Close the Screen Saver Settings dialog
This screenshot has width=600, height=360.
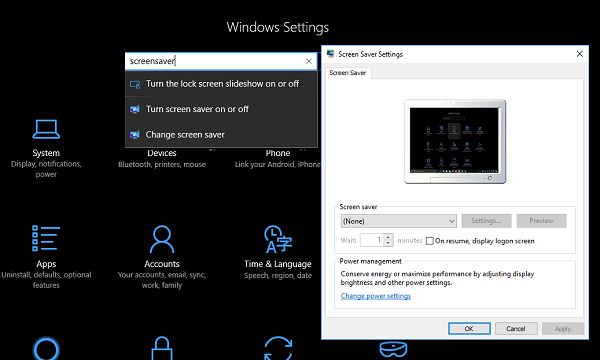coord(580,54)
